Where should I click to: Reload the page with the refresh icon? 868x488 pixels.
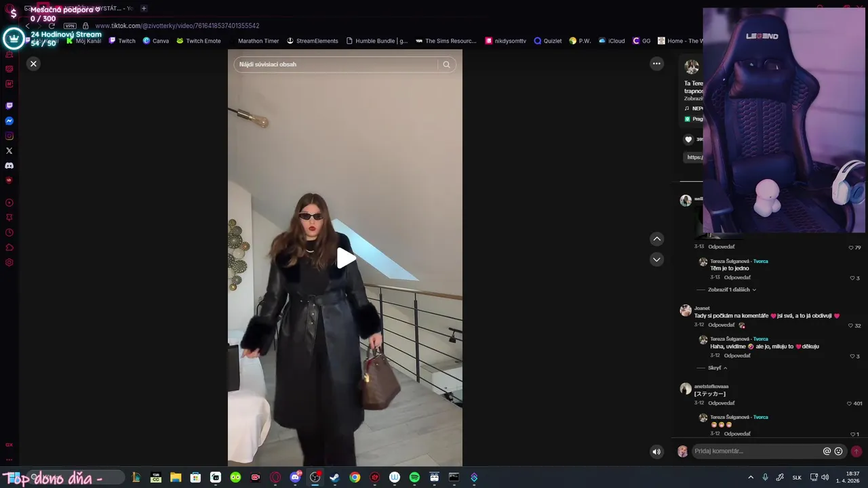pos(52,26)
